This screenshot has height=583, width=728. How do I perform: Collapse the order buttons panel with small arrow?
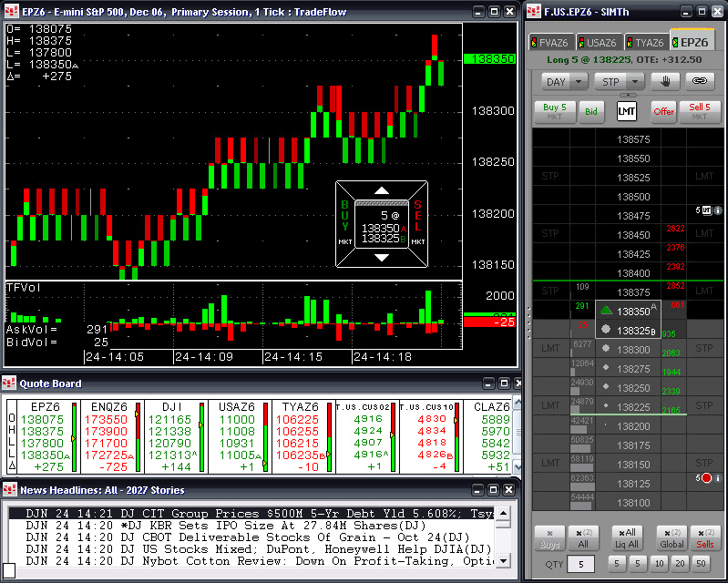tap(628, 95)
